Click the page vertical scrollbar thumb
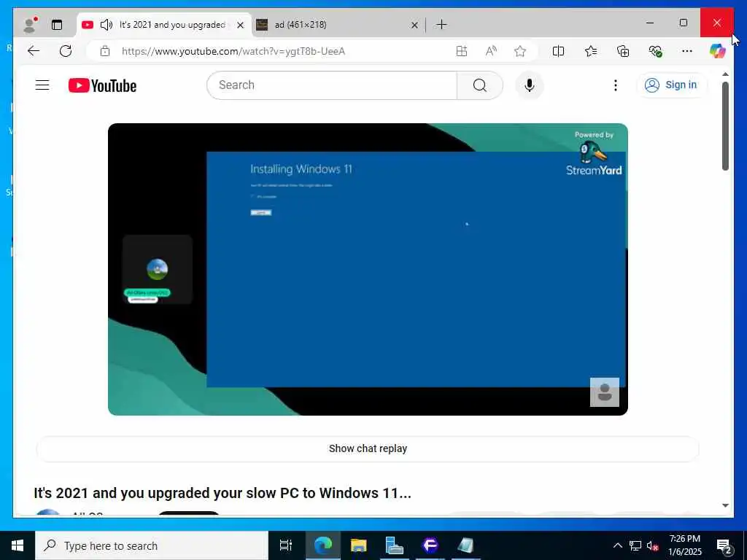Screen dimensions: 747x560 coord(725,126)
